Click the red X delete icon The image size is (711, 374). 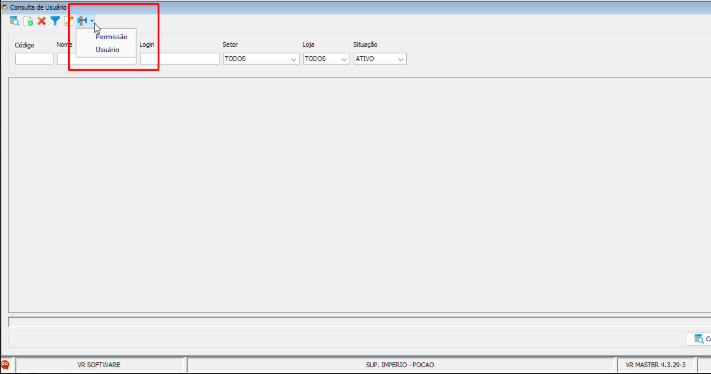tap(42, 21)
